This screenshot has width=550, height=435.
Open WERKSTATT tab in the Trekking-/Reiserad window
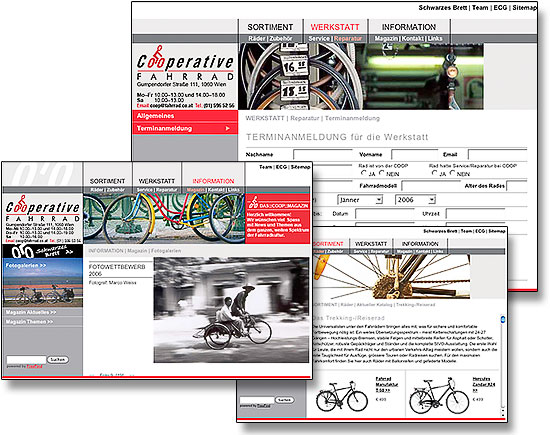[x=371, y=243]
